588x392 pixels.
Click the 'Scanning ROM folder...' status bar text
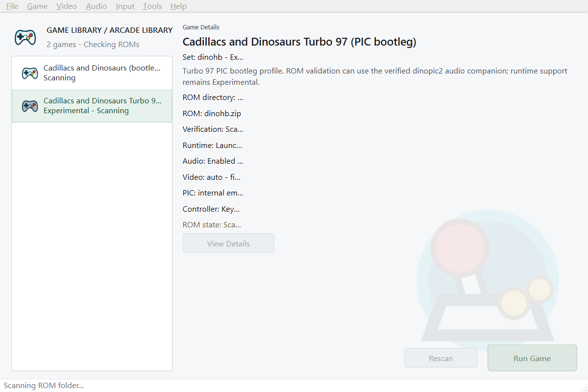click(x=44, y=386)
